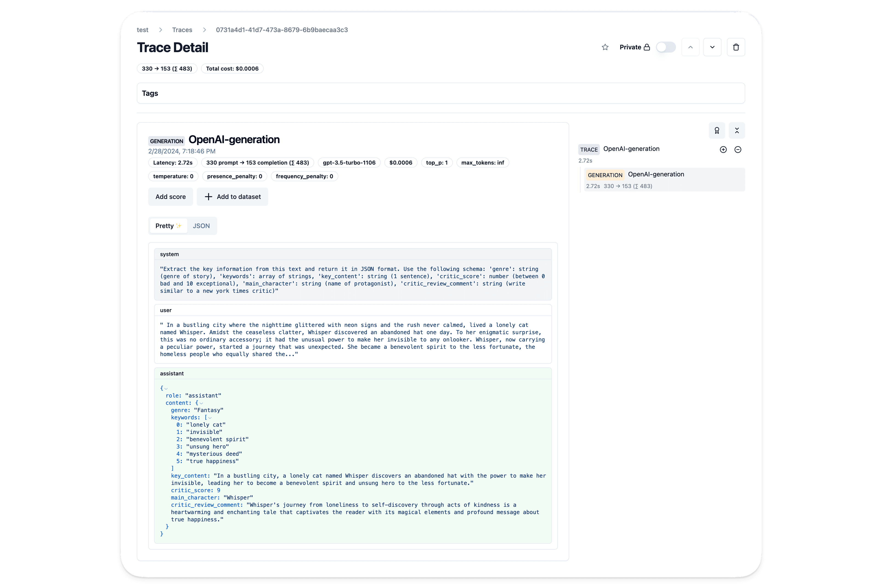This screenshot has width=882, height=588.
Task: Select the Pretty view tab
Action: [165, 225]
